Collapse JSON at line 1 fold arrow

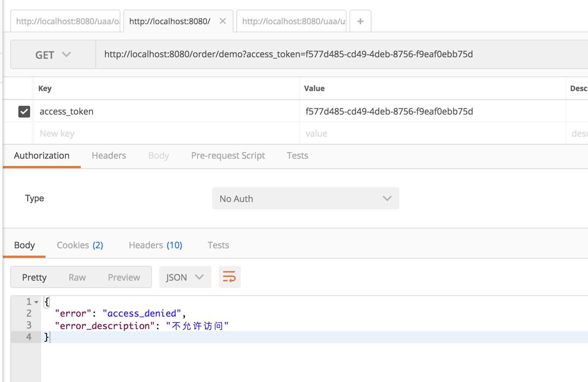coord(36,302)
